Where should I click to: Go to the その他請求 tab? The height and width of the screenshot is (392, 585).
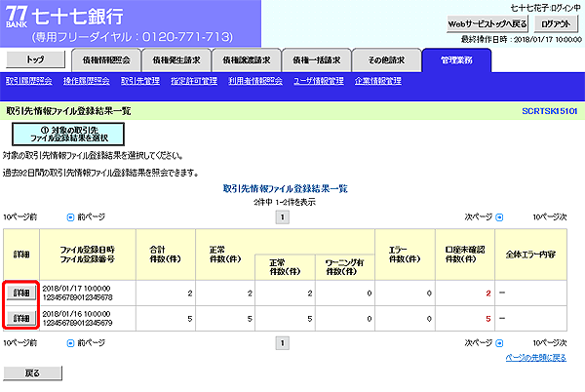(387, 59)
